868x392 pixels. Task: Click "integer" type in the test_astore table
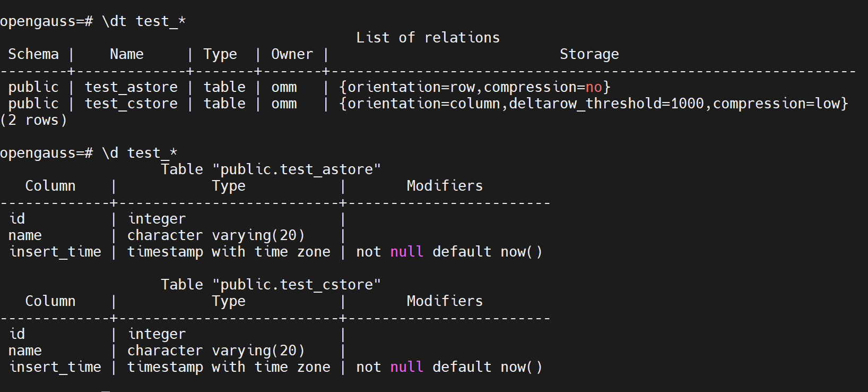point(157,219)
